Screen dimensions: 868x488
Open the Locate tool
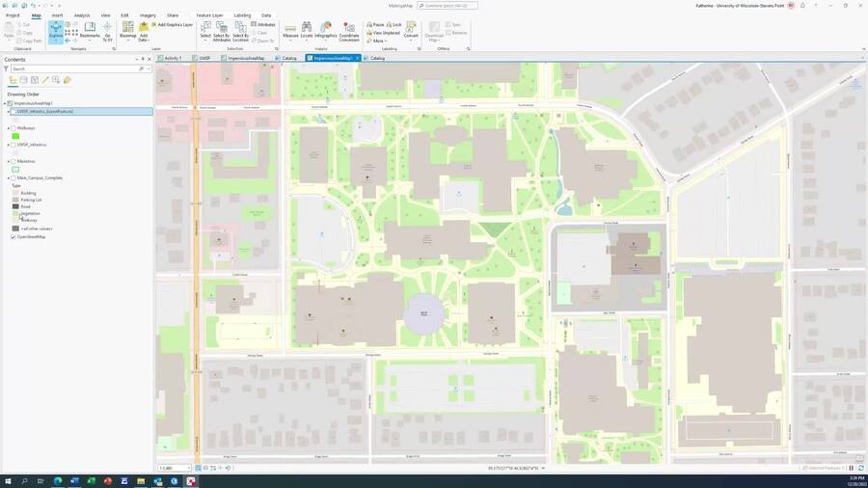pyautogui.click(x=307, y=31)
